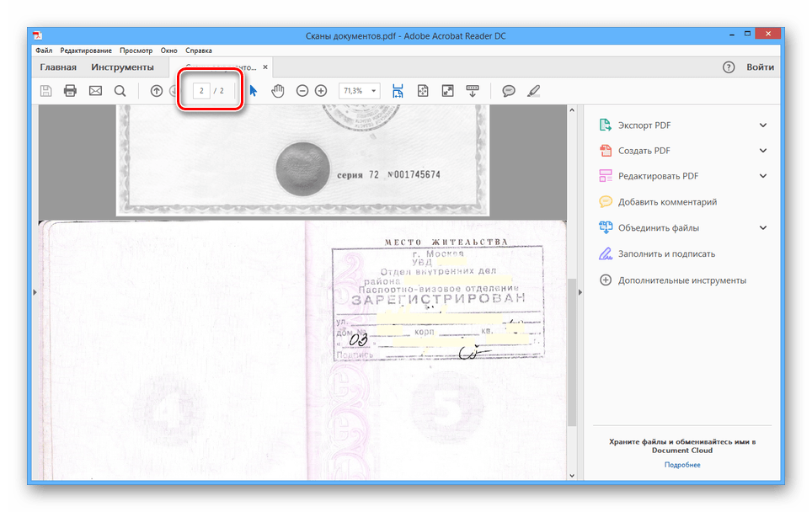This screenshot has width=812, height=512.
Task: Activate the arrow Selection tool
Action: tap(254, 91)
